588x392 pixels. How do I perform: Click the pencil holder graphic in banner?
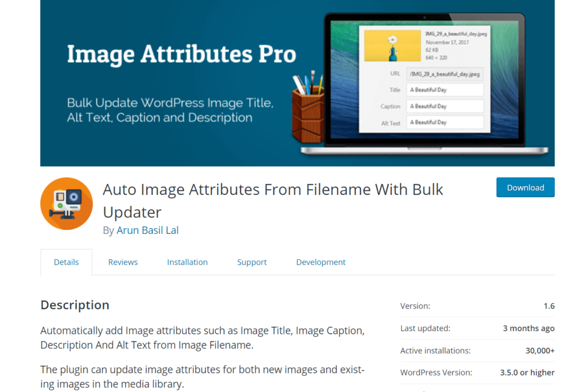308,108
